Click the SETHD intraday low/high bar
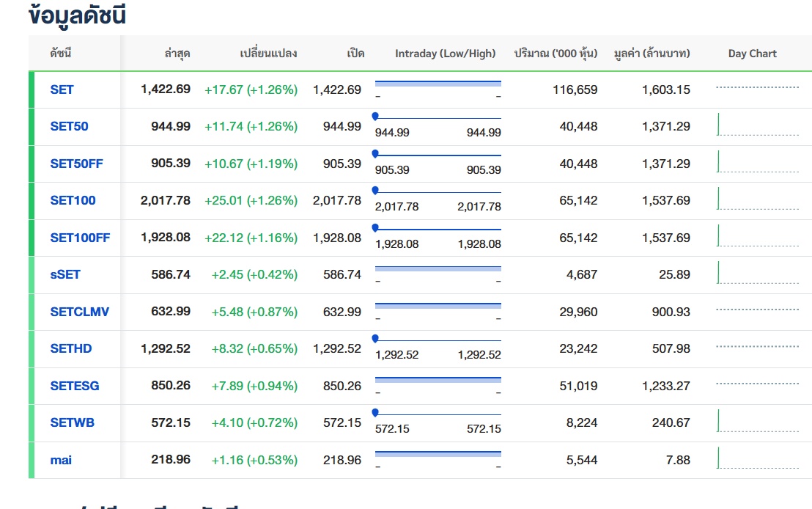Viewport: 812px width, 509px height. (x=438, y=340)
